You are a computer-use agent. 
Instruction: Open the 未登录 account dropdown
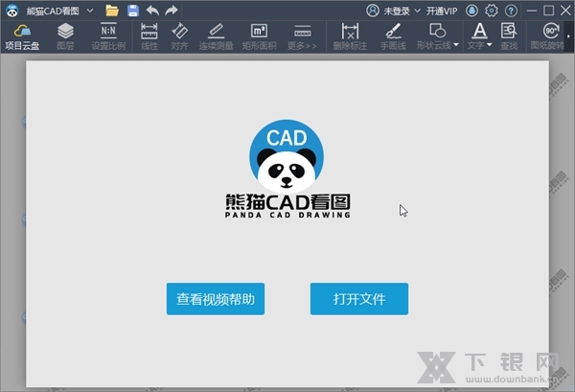[x=402, y=11]
